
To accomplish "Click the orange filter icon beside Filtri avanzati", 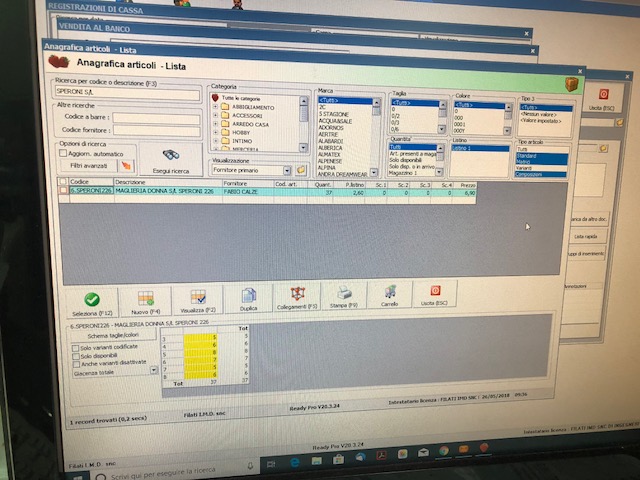I will click(x=126, y=165).
